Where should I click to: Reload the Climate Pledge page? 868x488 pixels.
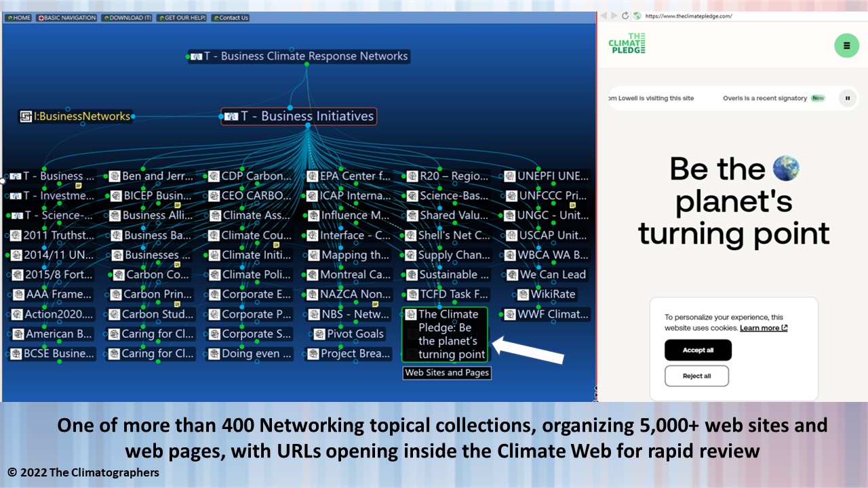[x=625, y=16]
